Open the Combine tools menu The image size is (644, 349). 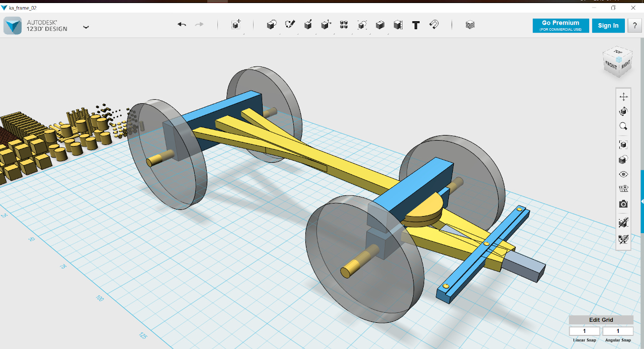(x=380, y=25)
